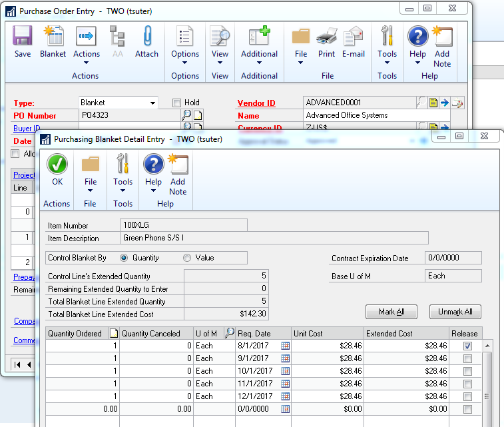Open Actions icon in Purchase Order Entry toolbar
Viewport: 504px width, 427px height.
coord(86,36)
